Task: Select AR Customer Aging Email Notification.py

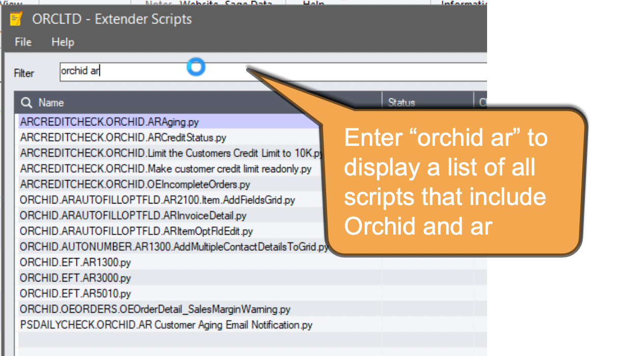Action: [166, 325]
